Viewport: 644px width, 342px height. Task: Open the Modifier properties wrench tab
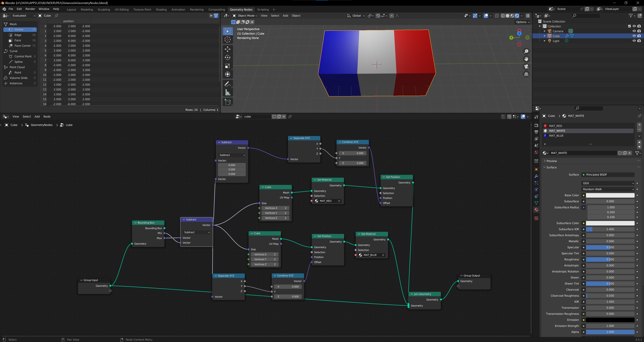point(536,176)
